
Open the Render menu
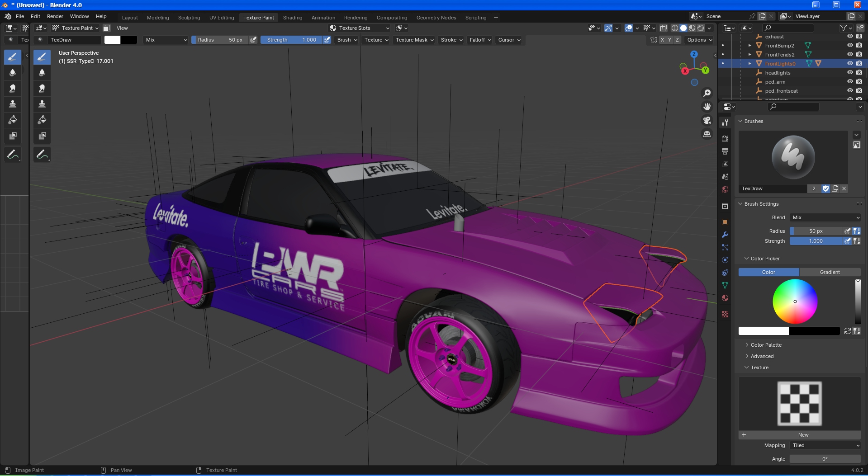coord(55,16)
